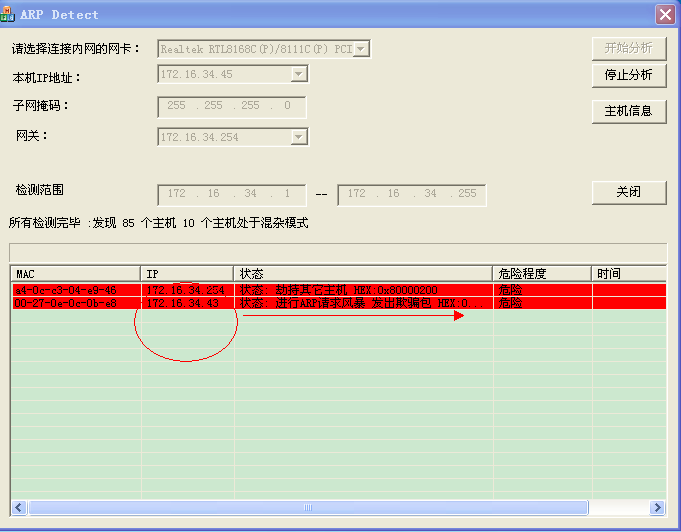This screenshot has height=532, width=681.
Task: Click the 开始分析 button
Action: coord(628,48)
